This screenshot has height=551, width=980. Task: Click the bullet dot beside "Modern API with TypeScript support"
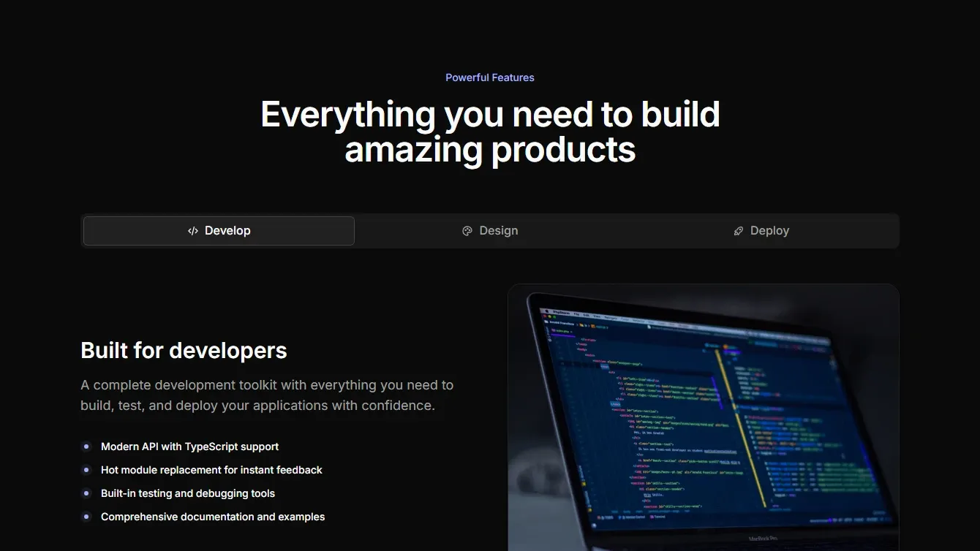87,446
